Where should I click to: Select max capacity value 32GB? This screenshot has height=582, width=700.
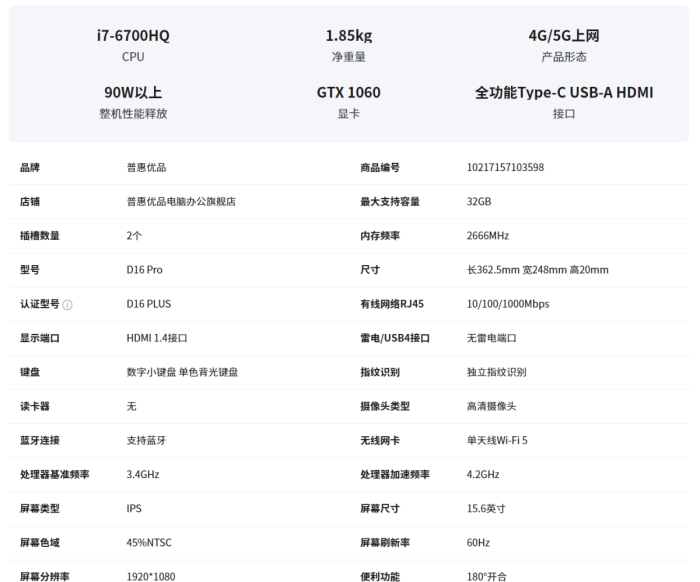click(x=479, y=202)
